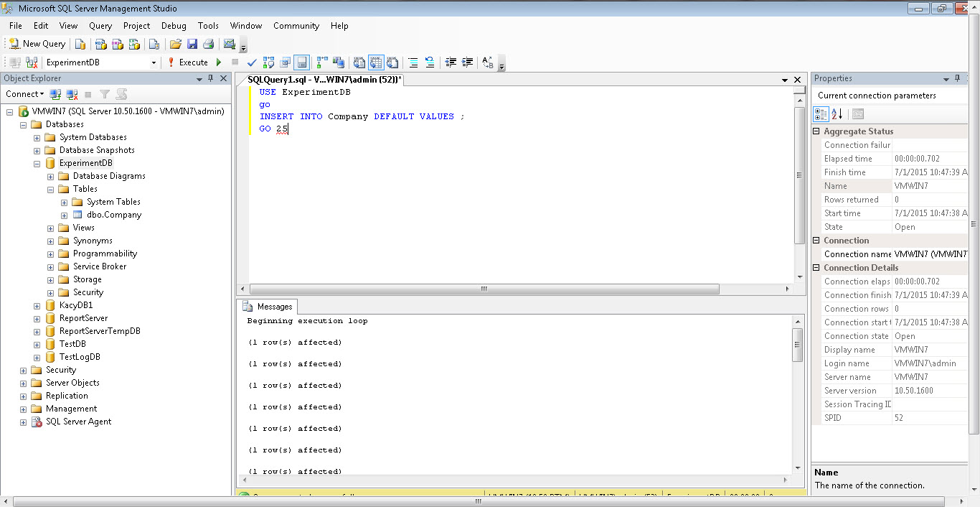Comment out selected lines icon

(x=413, y=62)
